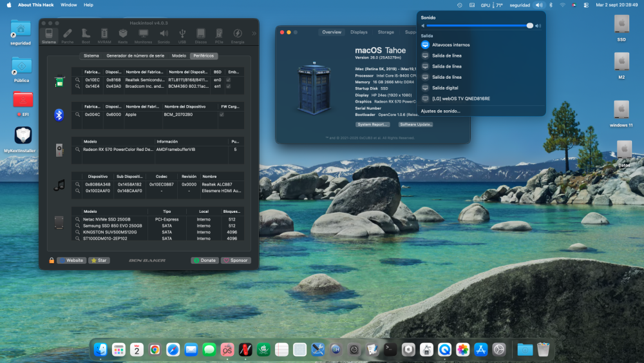This screenshot has width=644, height=363.
Task: Adjust the Sonido volume slider
Action: (479, 26)
